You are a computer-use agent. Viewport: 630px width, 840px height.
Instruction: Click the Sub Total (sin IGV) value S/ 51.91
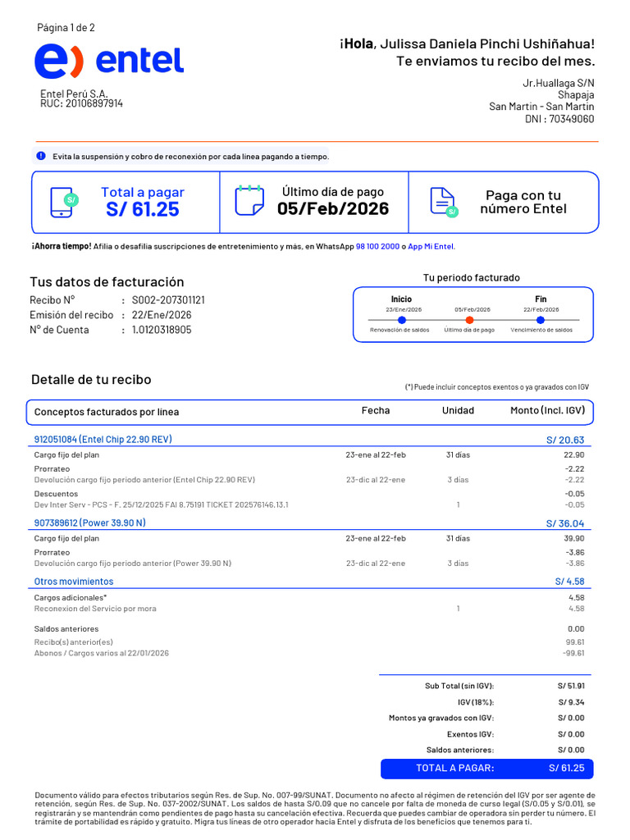(x=571, y=686)
